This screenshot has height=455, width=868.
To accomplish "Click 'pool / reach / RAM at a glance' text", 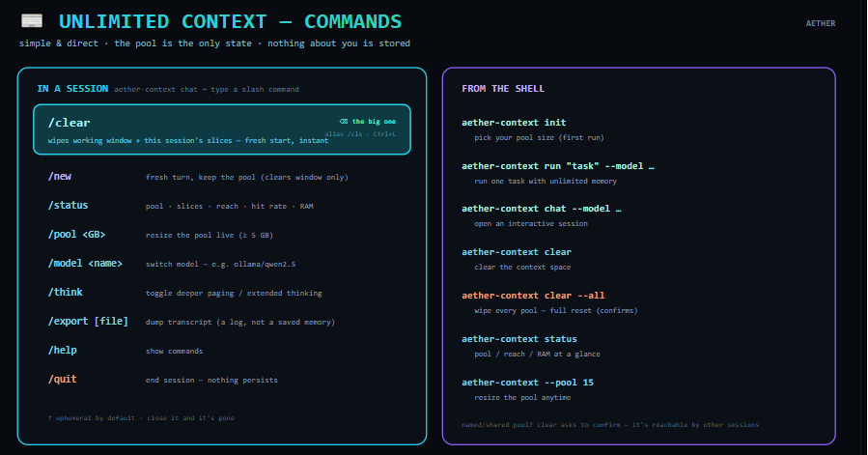I will 537,355.
